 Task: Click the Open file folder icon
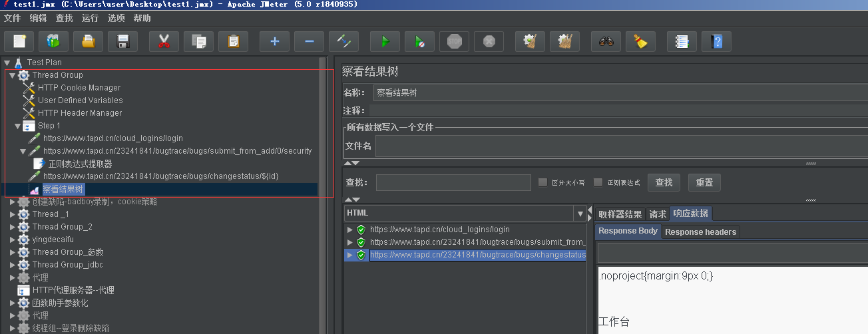pyautogui.click(x=89, y=41)
